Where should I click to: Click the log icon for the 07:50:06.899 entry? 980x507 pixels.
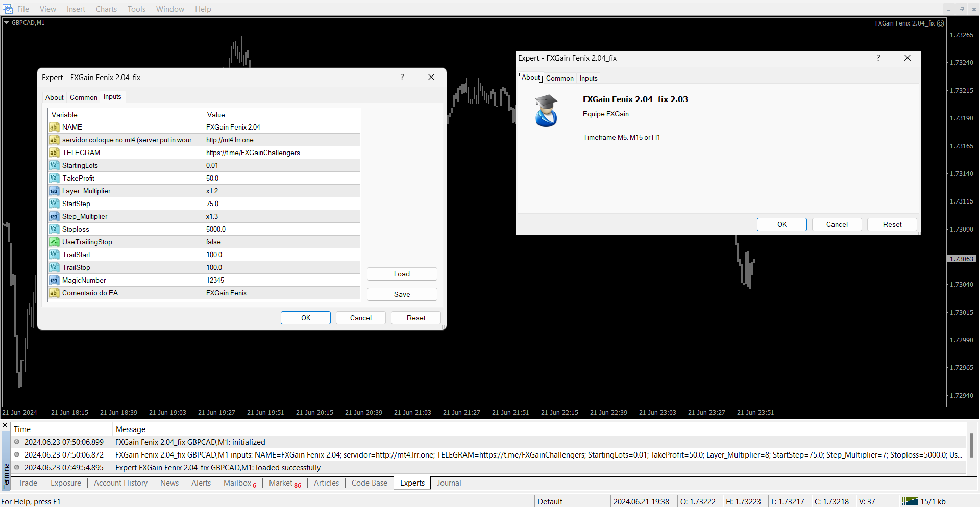pyautogui.click(x=17, y=442)
